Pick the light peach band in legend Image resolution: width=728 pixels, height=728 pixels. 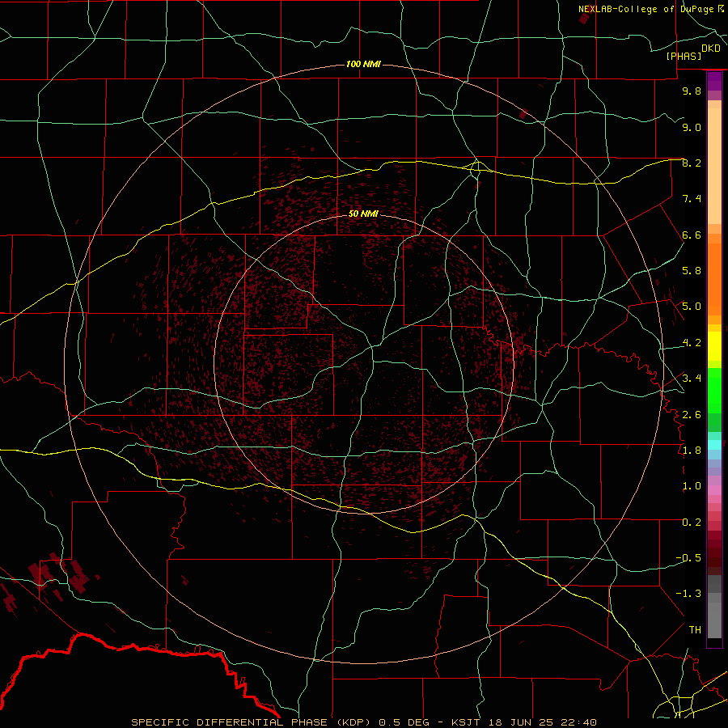pyautogui.click(x=714, y=166)
